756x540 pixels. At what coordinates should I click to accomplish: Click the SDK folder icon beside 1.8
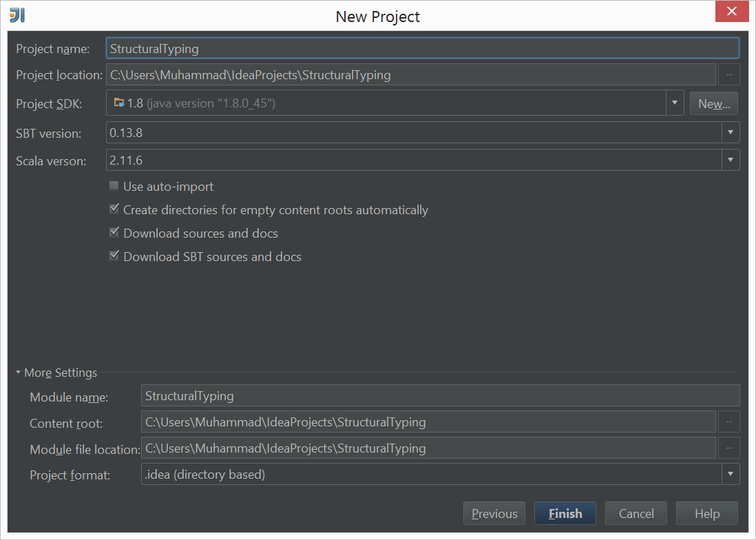pyautogui.click(x=119, y=103)
